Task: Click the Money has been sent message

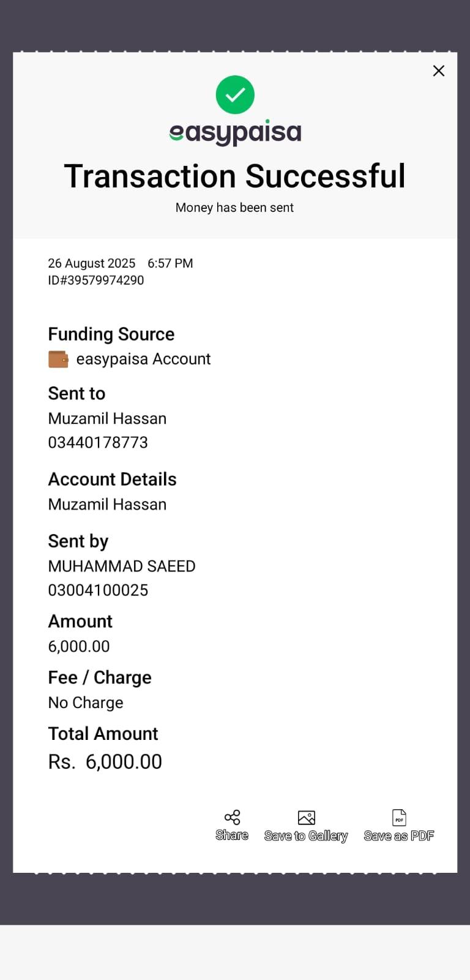Action: click(234, 208)
